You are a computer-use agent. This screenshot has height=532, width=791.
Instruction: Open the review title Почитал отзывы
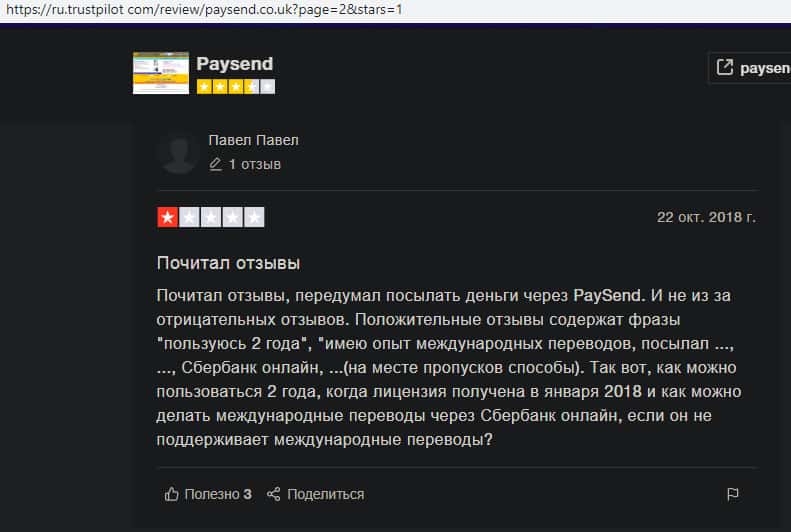(229, 263)
